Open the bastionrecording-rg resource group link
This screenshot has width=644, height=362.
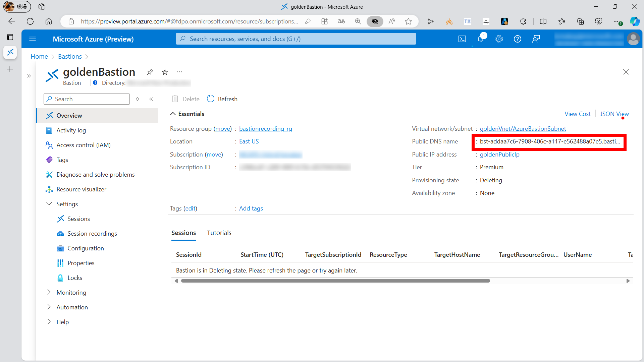coord(265,128)
